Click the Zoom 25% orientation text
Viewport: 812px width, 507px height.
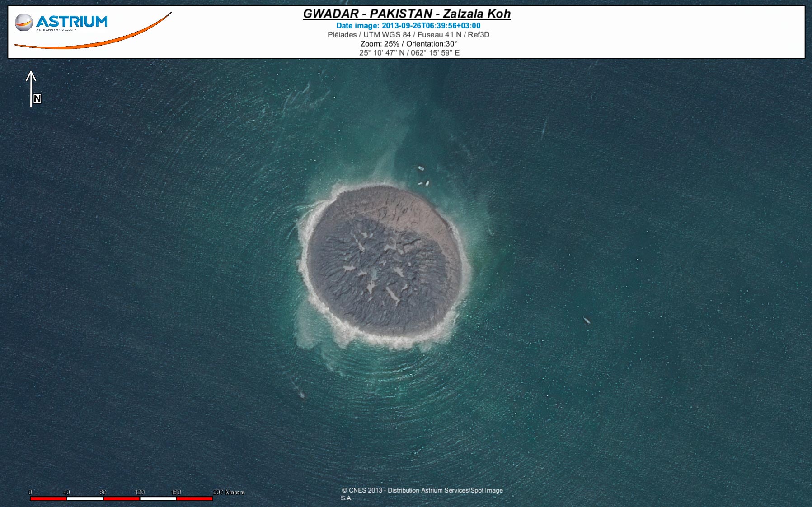(408, 44)
